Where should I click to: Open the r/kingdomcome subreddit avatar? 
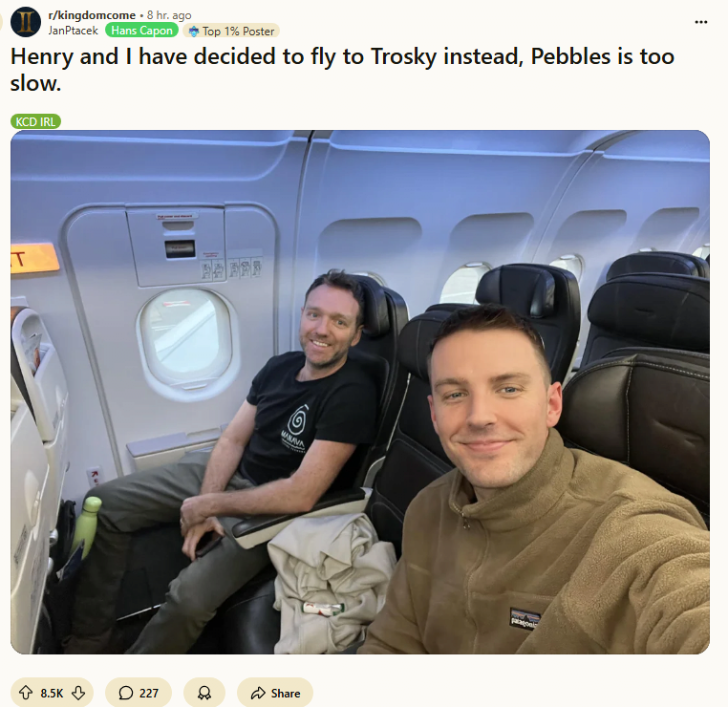pyautogui.click(x=26, y=22)
